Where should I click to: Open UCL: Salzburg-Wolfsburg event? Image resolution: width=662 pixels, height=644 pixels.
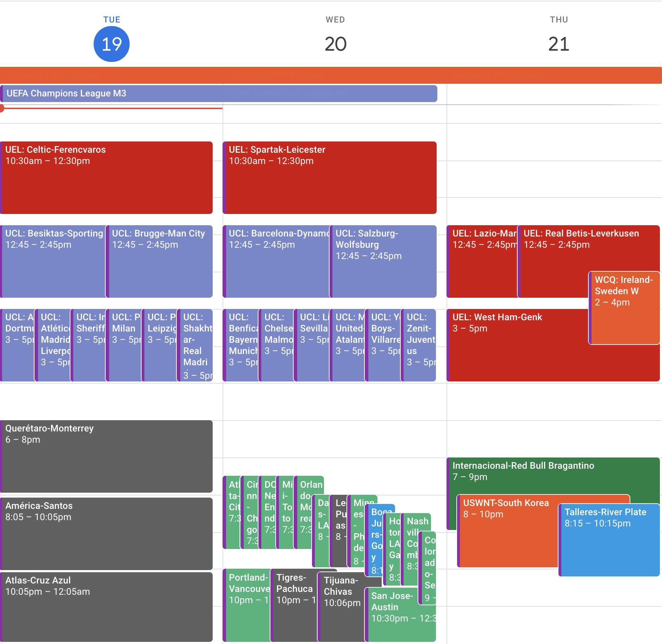coord(383,261)
